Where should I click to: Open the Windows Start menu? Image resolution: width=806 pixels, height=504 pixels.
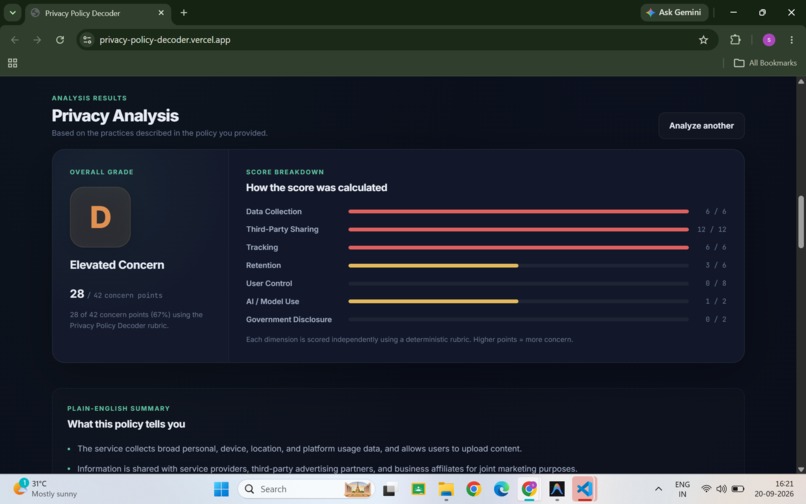221,489
